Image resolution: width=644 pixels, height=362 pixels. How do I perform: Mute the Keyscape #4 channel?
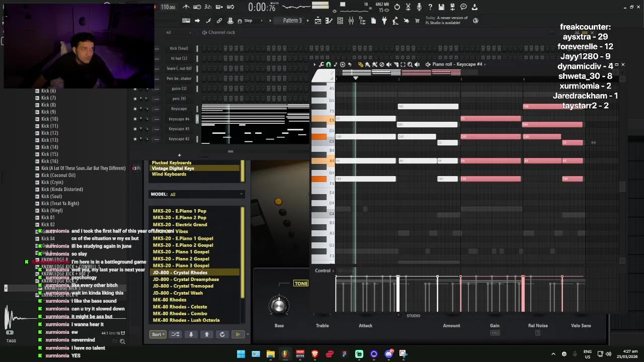pos(135,119)
